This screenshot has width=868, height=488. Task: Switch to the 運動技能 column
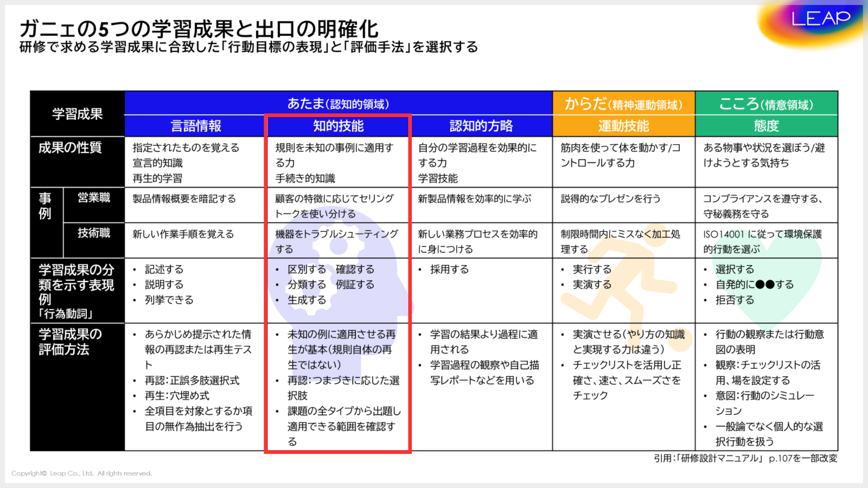tap(623, 127)
